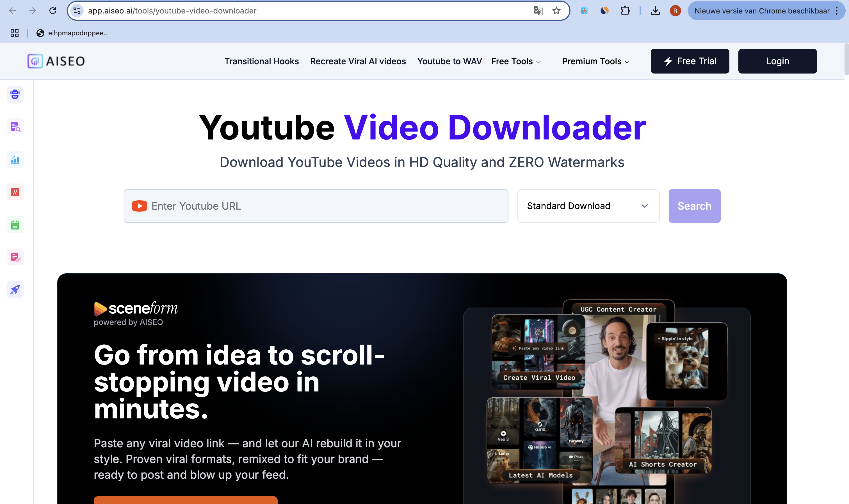This screenshot has width=849, height=504.
Task: Open Youtube to WAV nav item
Action: coord(449,61)
